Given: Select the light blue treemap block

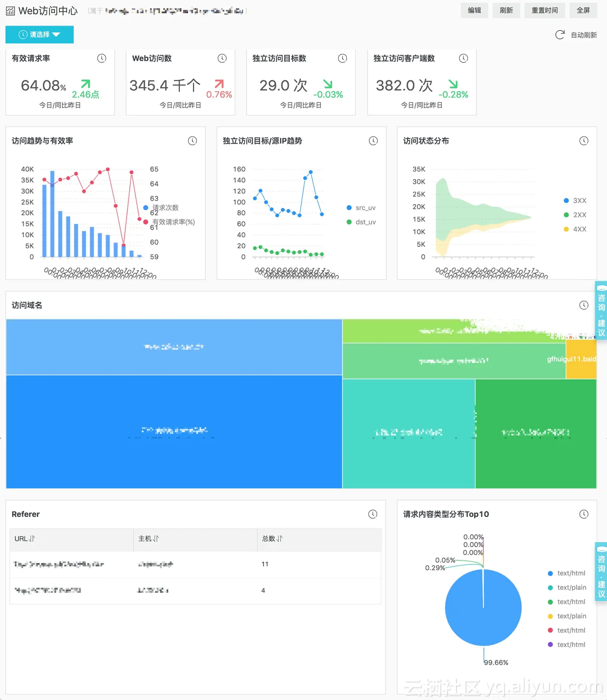Looking at the screenshot, I should pos(174,347).
